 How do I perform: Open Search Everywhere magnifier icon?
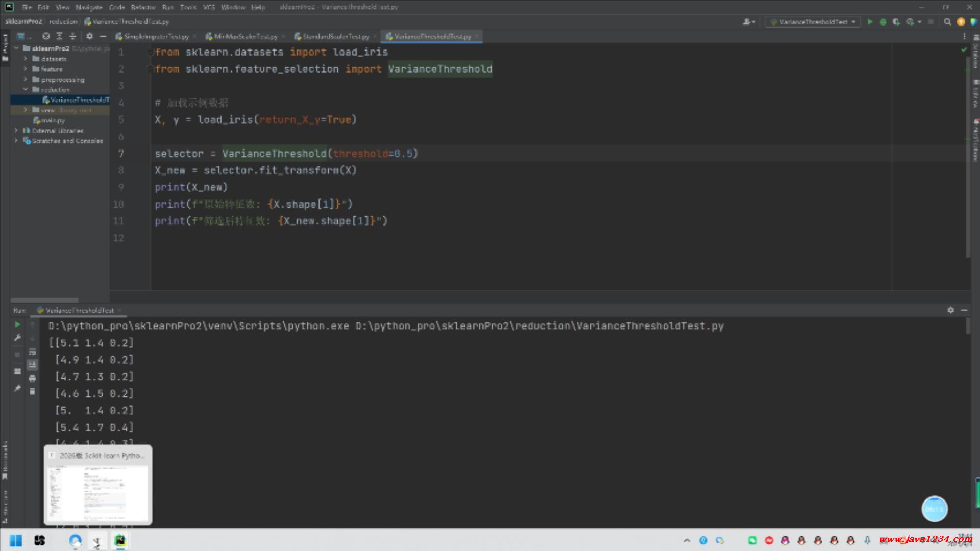coord(947,22)
